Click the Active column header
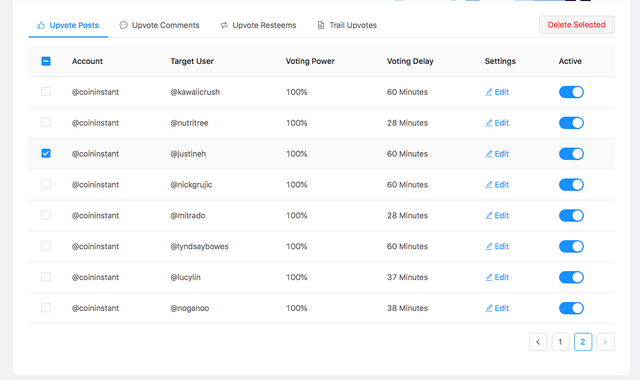640x380 pixels. 570,61
